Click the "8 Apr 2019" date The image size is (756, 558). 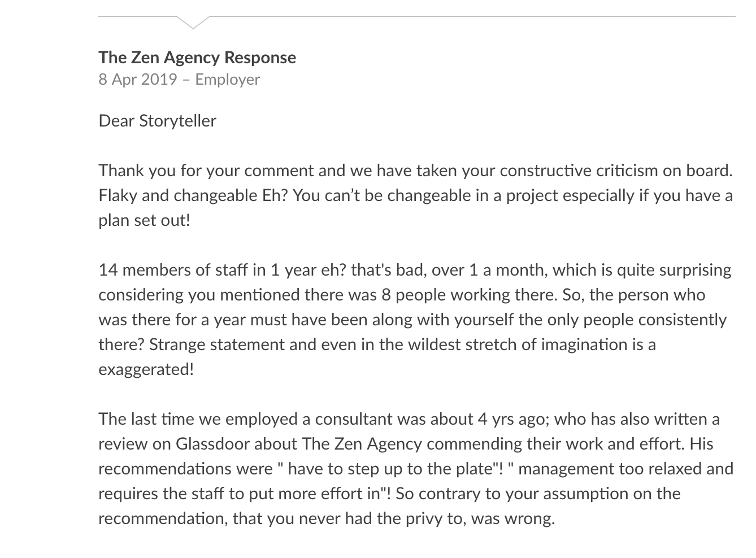pyautogui.click(x=138, y=79)
